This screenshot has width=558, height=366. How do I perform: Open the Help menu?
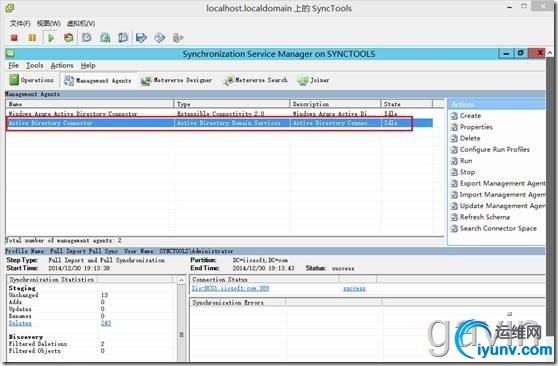(x=88, y=66)
